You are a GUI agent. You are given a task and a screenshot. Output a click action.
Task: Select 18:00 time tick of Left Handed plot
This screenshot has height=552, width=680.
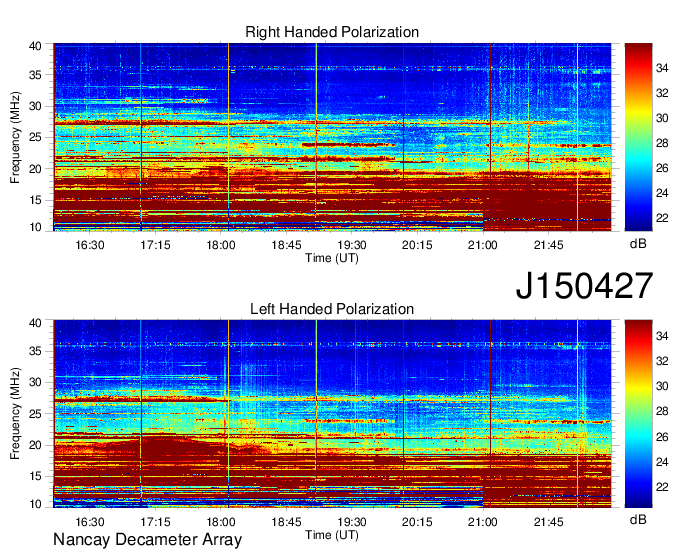point(221,522)
